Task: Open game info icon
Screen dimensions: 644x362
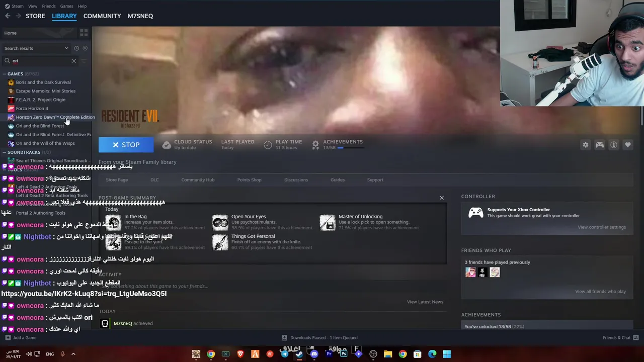Action: click(x=614, y=145)
